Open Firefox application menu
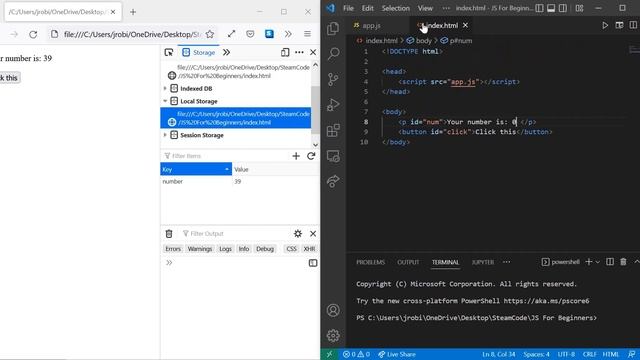The height and width of the screenshot is (360, 640). (307, 34)
